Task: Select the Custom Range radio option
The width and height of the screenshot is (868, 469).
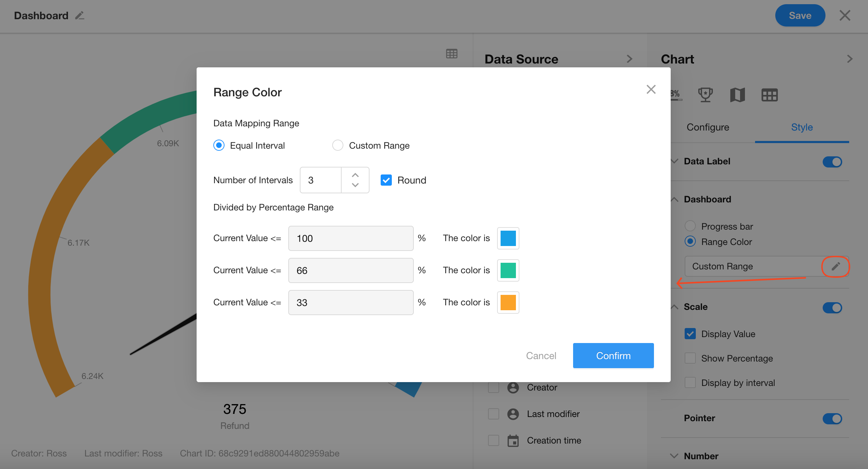Action: click(x=337, y=145)
